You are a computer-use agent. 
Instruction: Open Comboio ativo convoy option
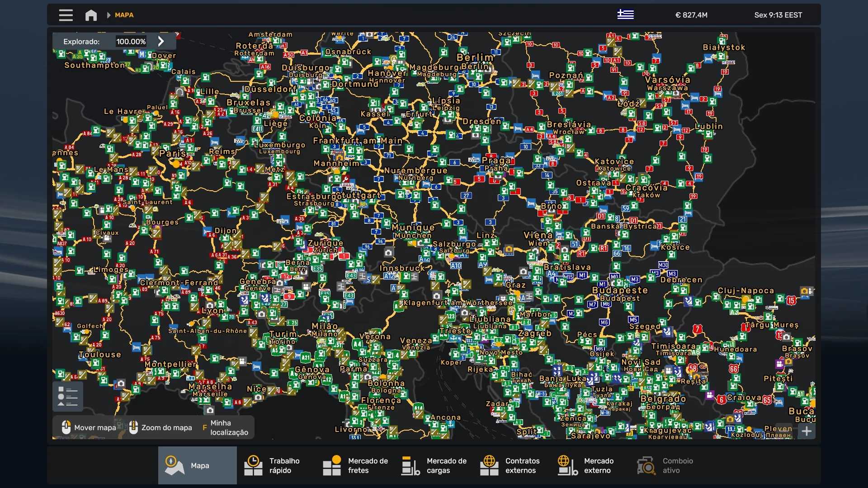(x=665, y=465)
